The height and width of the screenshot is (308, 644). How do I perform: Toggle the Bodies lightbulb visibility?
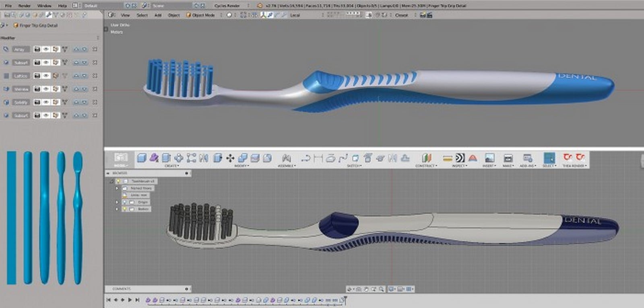tap(125, 209)
